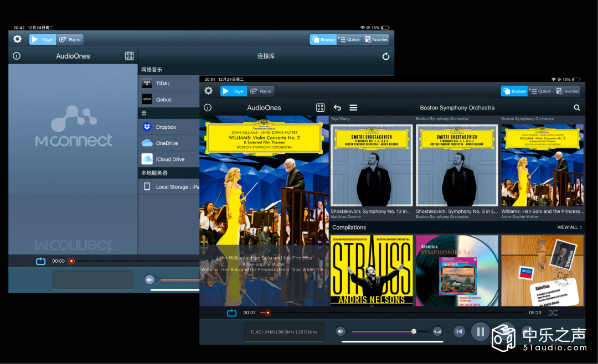598x364 pixels.
Task: Open Browser tab in back window
Action: [x=323, y=39]
